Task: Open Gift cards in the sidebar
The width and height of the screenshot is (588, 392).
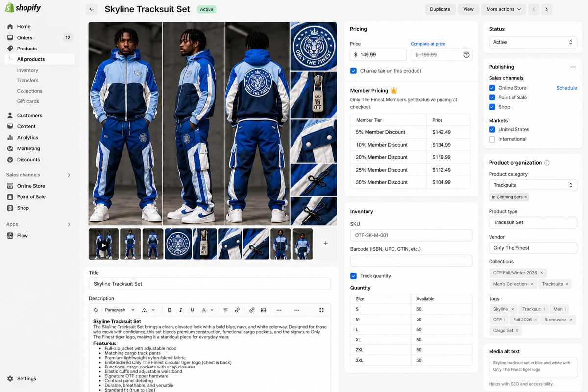Action: click(28, 101)
